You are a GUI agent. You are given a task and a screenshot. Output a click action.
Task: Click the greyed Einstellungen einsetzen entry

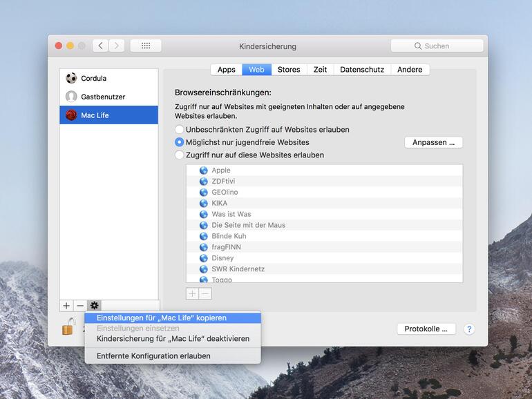[173, 328]
